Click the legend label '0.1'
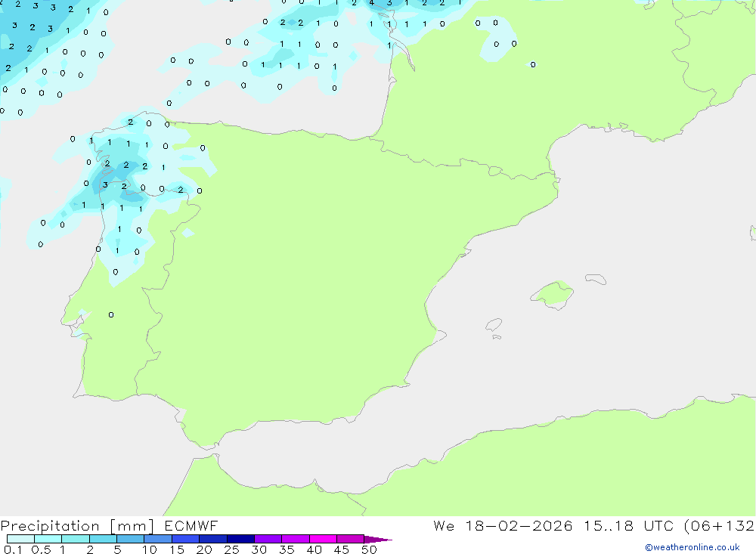This screenshot has width=756, height=554. pos(13,549)
